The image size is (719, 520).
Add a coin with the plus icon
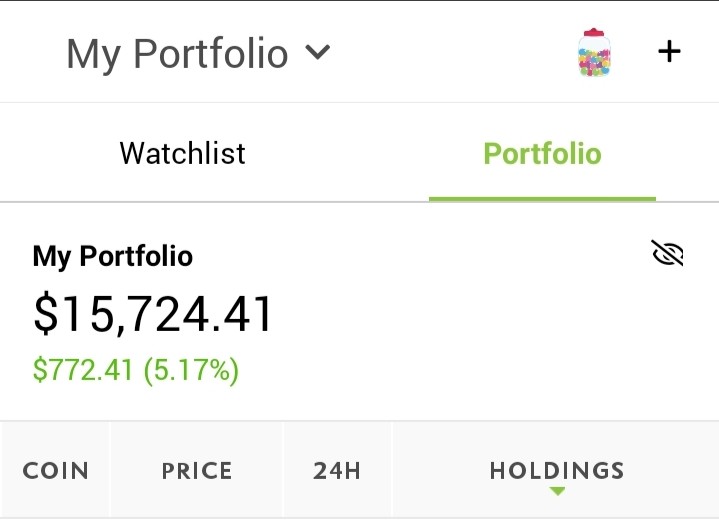click(x=669, y=51)
